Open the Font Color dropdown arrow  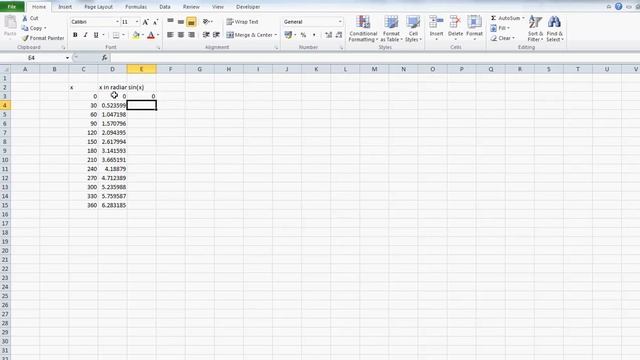pyautogui.click(x=158, y=35)
